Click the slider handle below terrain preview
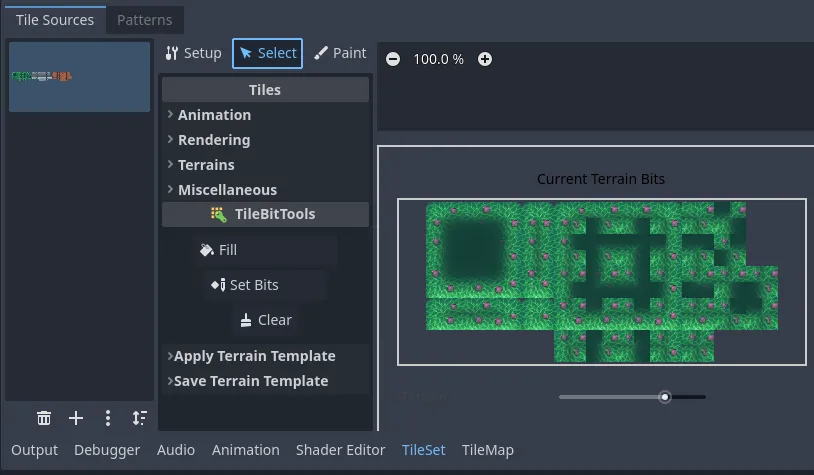 664,397
